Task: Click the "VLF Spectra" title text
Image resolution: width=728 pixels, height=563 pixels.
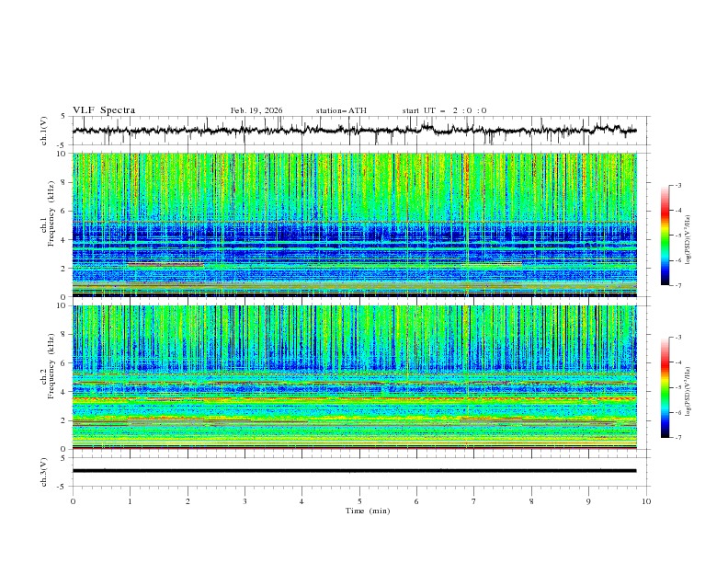Action: click(x=104, y=110)
